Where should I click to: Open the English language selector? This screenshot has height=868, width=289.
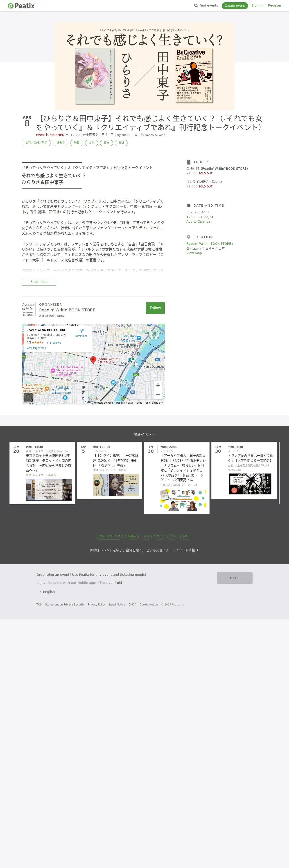pyautogui.click(x=47, y=592)
